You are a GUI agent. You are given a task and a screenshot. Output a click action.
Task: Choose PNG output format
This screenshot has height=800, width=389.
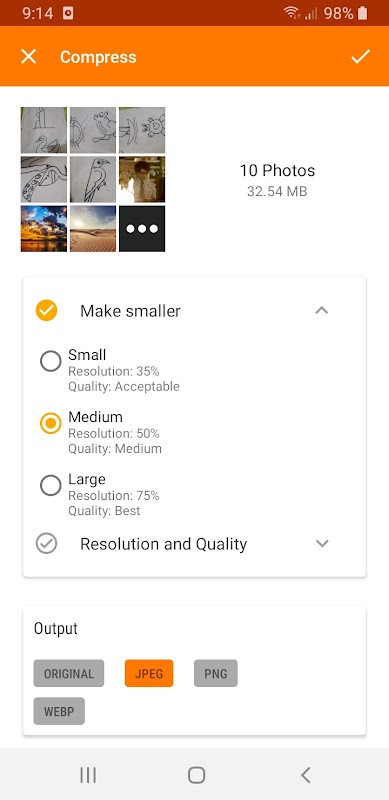tap(215, 673)
